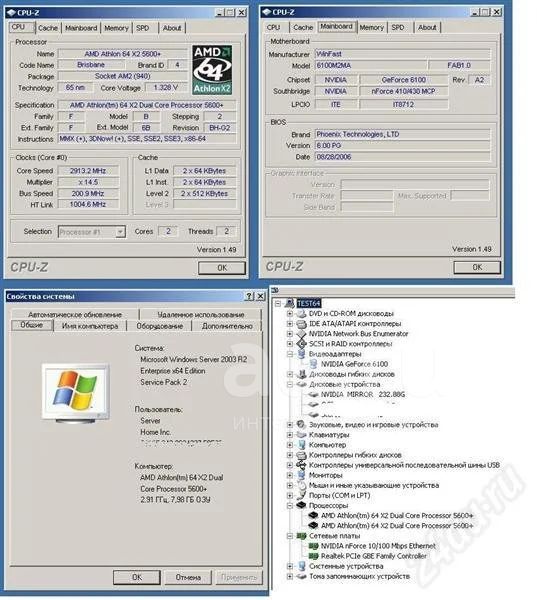Click the AMD Athlon 64 X2 logo

(212, 70)
